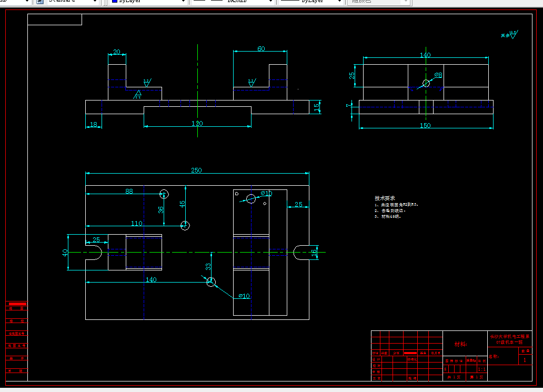Click the 1:1 scale cell in title block

(x=482, y=369)
